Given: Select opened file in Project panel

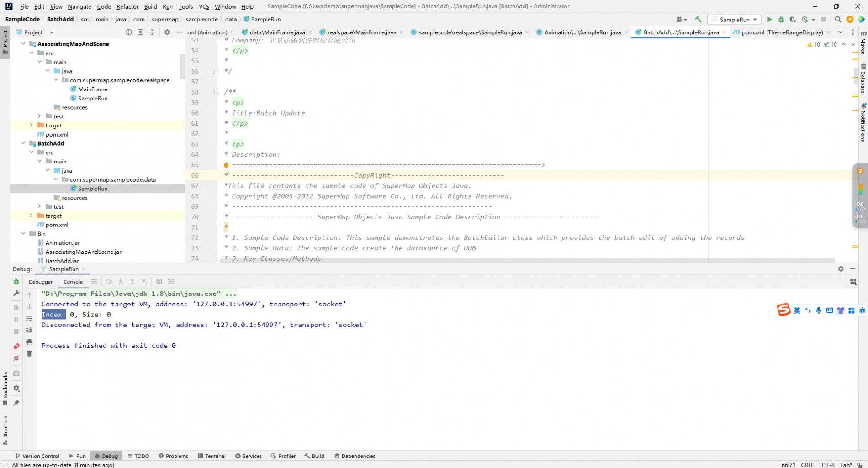Looking at the screenshot, I should tap(129, 32).
